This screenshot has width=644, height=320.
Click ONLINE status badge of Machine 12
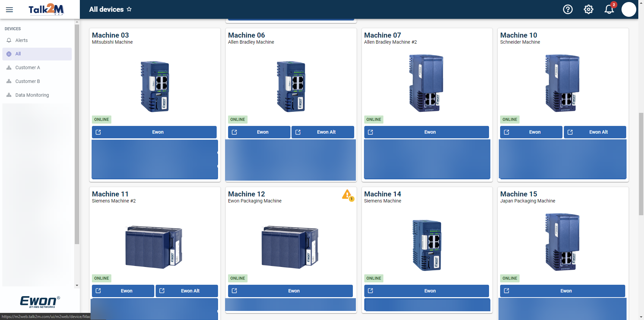point(238,278)
